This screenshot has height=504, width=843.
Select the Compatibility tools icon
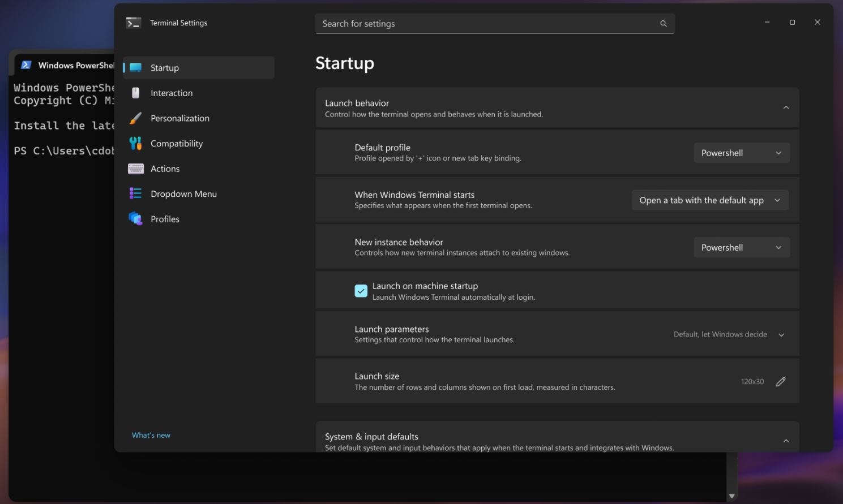point(135,143)
